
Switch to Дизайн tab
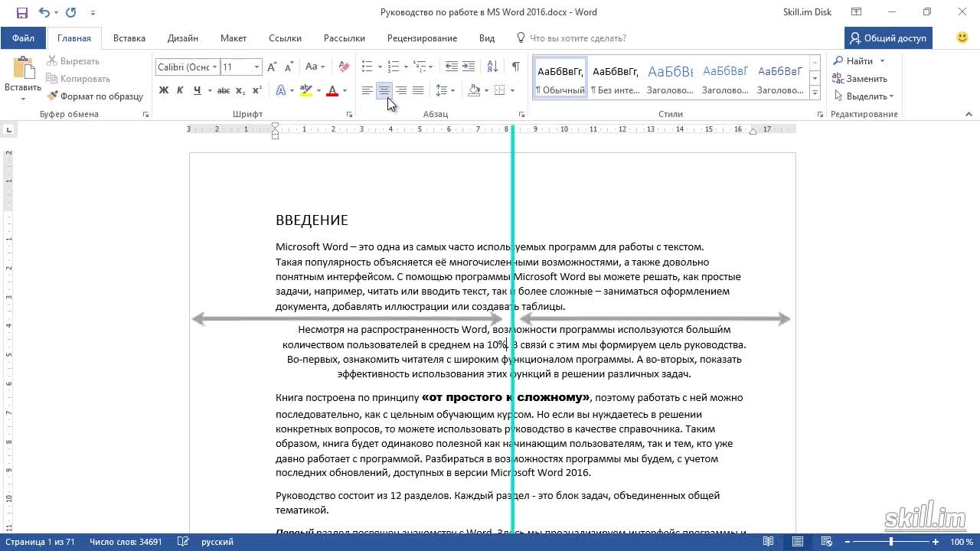[x=183, y=38]
